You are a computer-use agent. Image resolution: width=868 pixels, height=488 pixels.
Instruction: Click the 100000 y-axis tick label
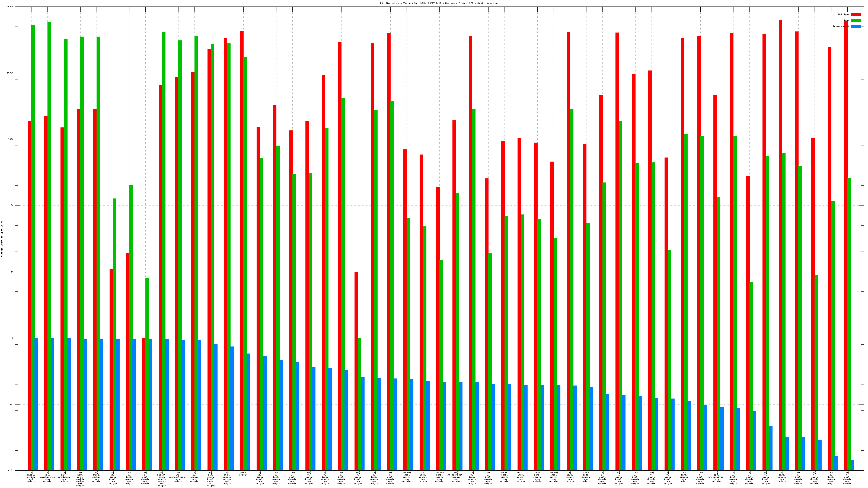point(10,7)
